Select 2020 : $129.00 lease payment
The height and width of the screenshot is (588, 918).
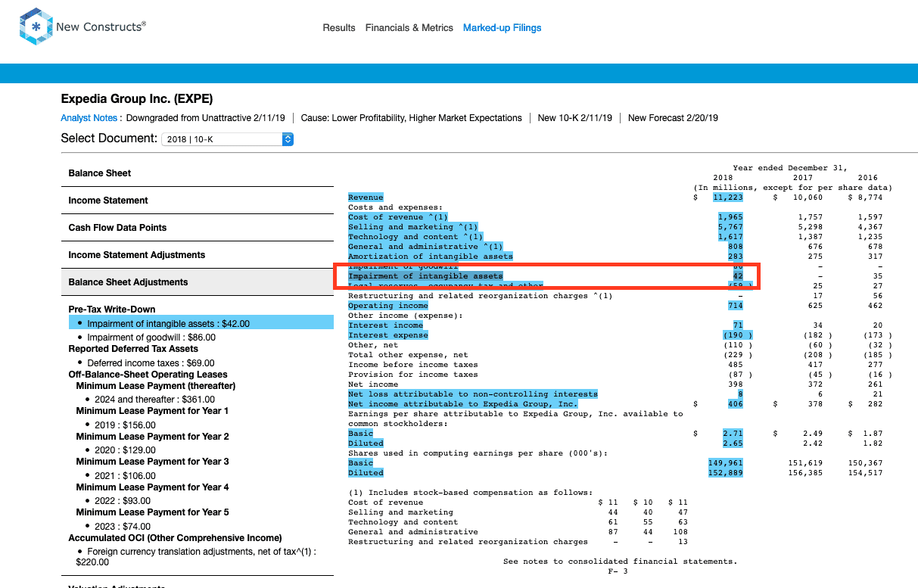(x=125, y=450)
